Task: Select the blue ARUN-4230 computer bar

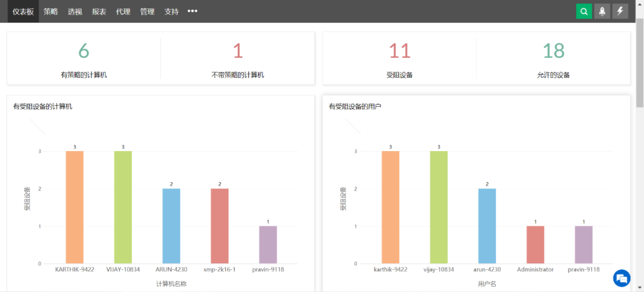Action: pyautogui.click(x=171, y=226)
